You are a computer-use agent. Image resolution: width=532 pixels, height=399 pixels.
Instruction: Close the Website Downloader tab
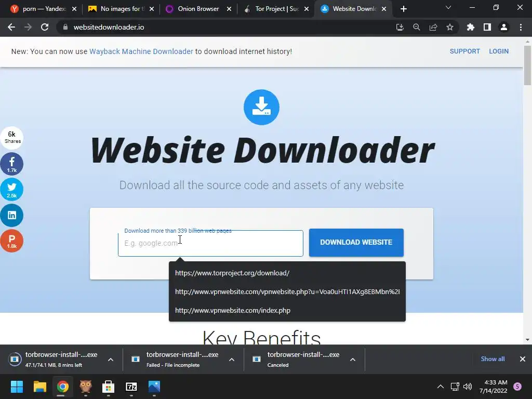[x=384, y=9]
